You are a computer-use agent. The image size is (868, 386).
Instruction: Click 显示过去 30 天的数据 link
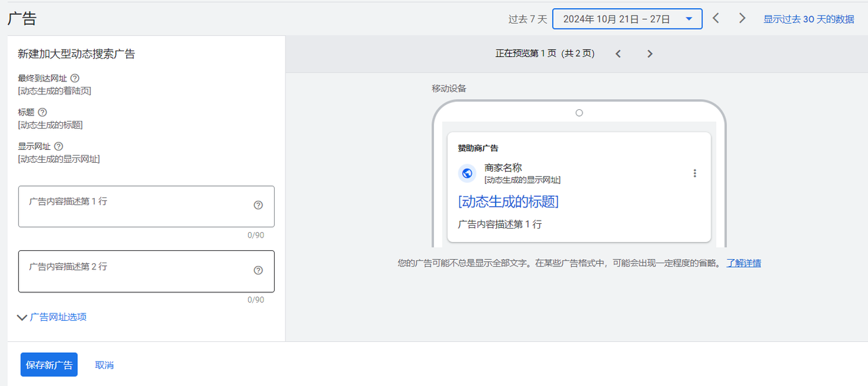coord(808,19)
